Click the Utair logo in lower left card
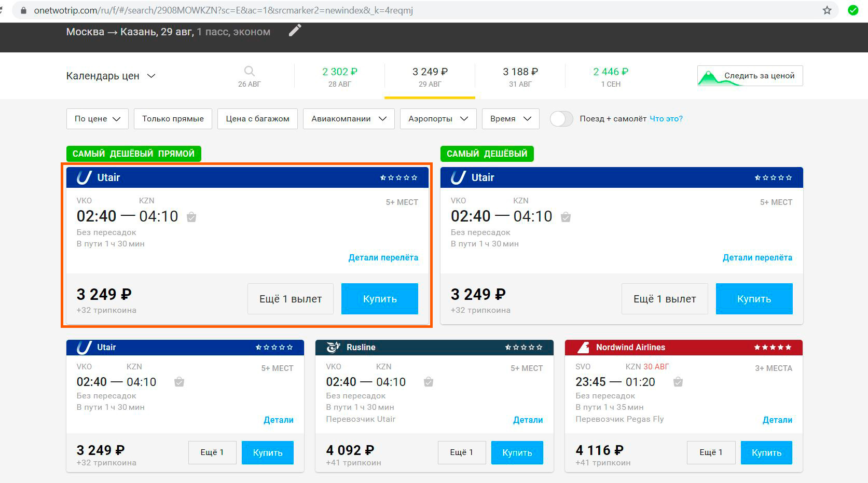Viewport: 868px width, 483px height. [84, 347]
